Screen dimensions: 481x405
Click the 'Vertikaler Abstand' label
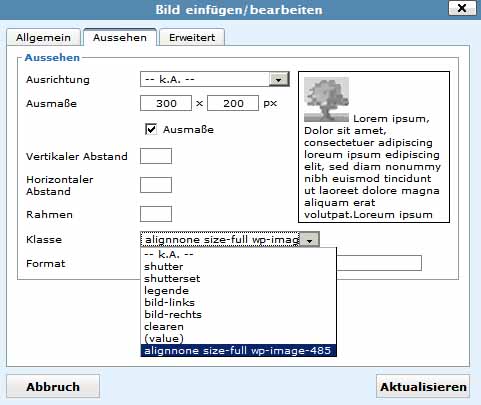[x=77, y=156]
